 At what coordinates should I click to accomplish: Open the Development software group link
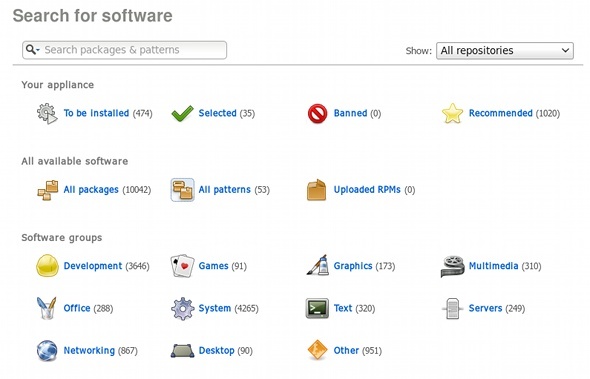93,266
